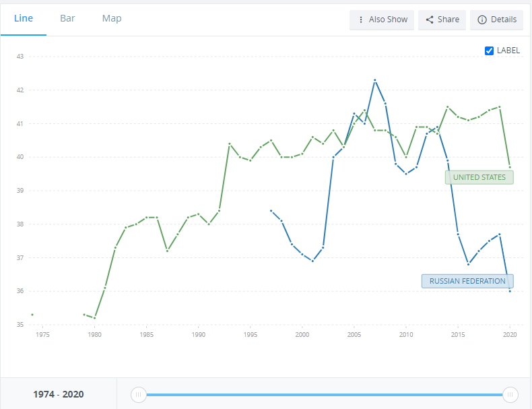Click the UNITED STATES series label

click(479, 177)
